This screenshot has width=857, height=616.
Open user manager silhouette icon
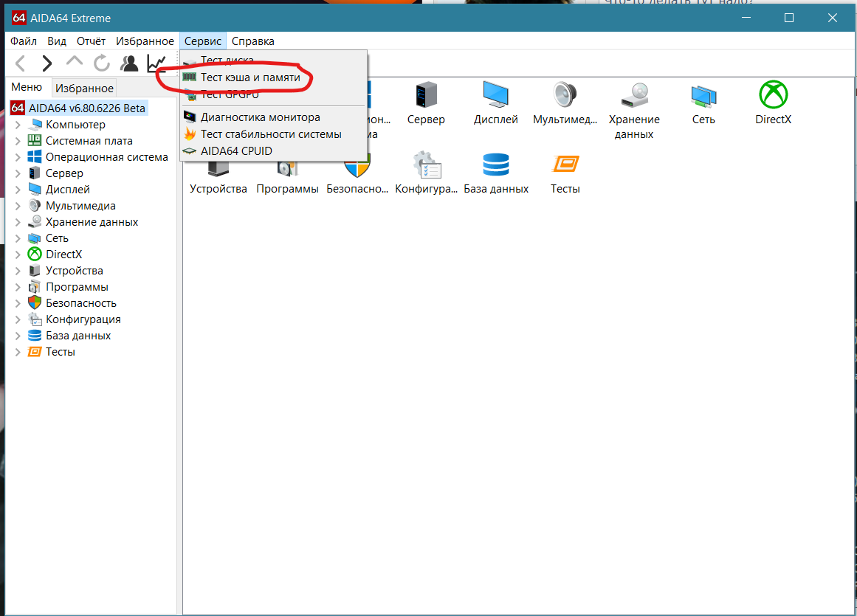click(x=129, y=63)
